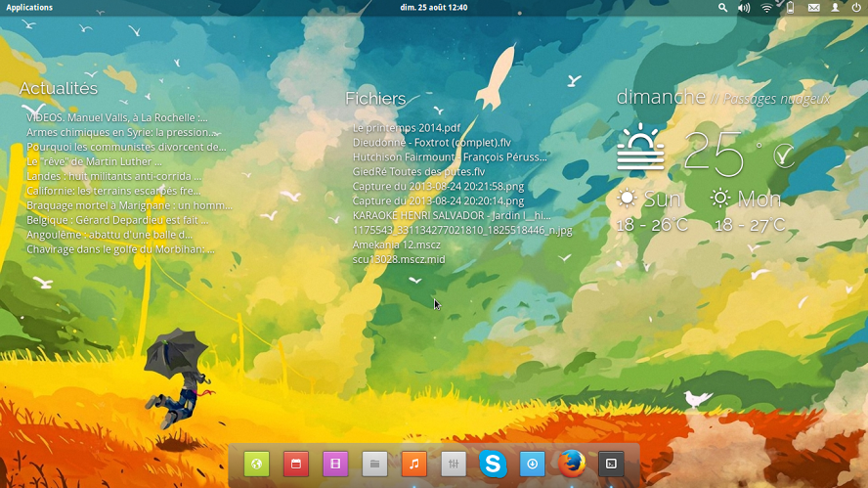Open file Le printemps 2014.pdf

407,128
